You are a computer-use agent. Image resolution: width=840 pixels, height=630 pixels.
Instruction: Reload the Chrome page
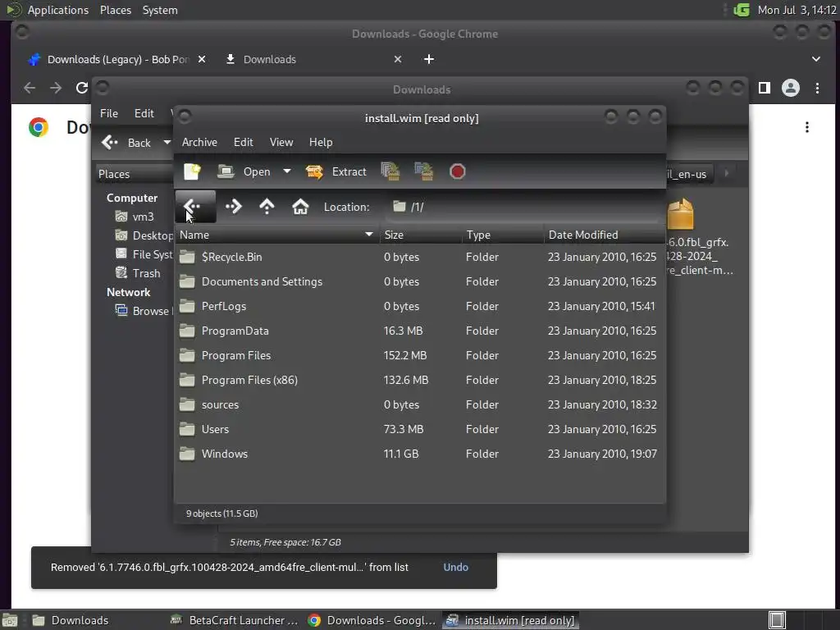point(81,88)
